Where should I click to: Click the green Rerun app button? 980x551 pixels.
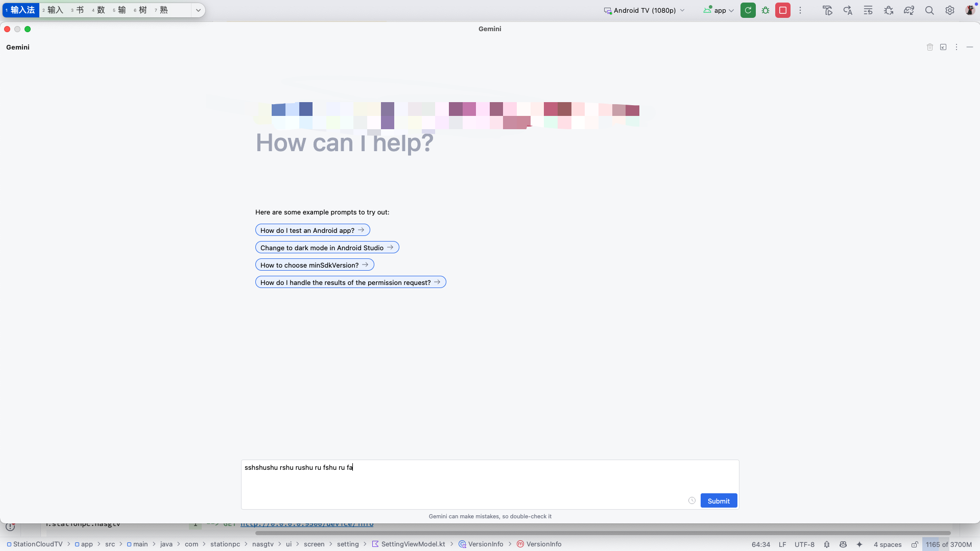click(x=748, y=10)
